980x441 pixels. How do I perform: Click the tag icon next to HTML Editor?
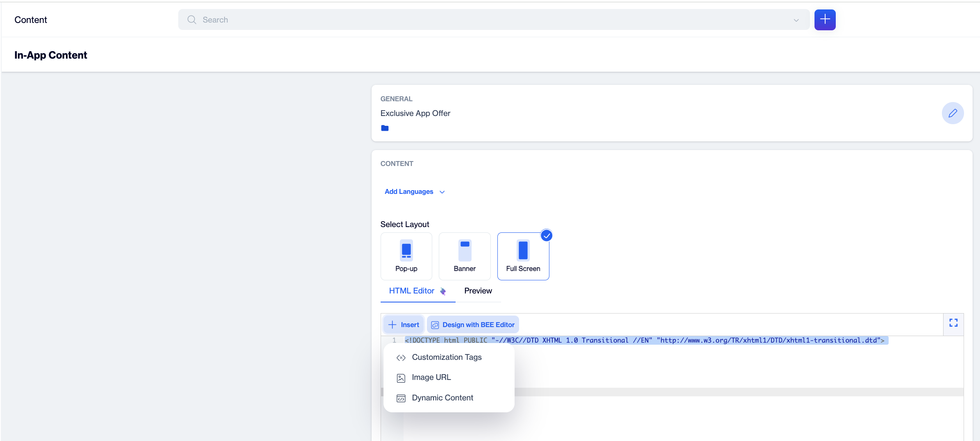pos(443,291)
